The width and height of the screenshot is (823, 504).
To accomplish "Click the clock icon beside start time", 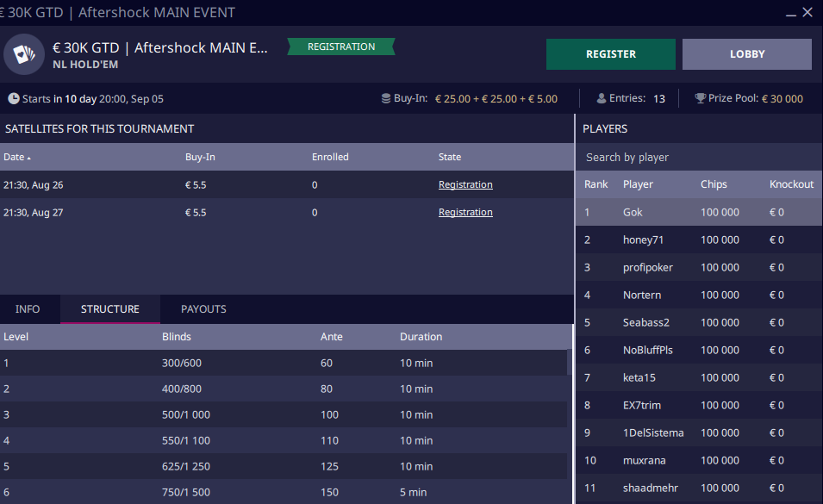I will point(14,98).
